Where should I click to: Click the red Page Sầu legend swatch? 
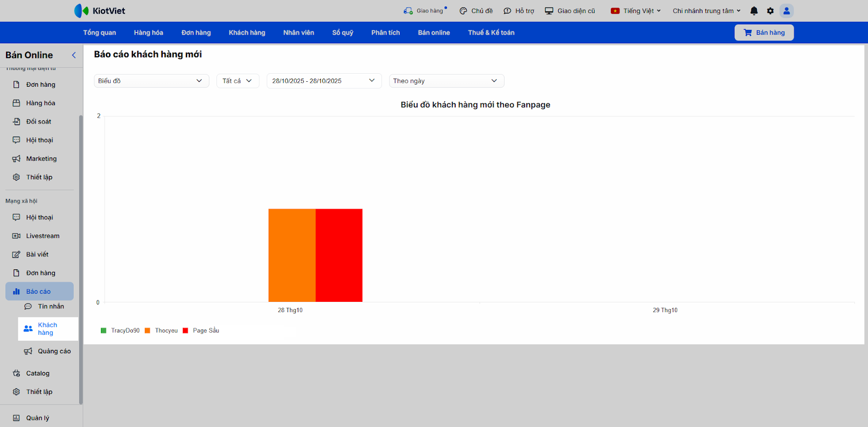[x=186, y=331]
